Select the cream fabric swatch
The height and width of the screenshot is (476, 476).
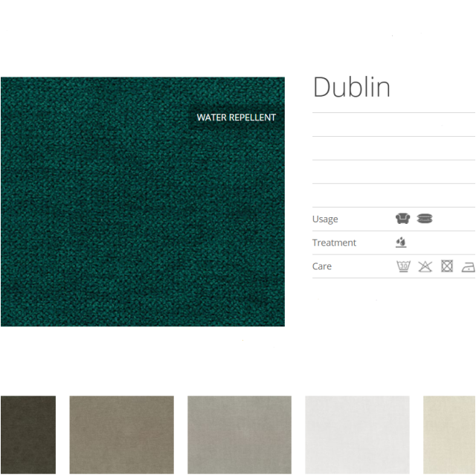click(x=450, y=435)
